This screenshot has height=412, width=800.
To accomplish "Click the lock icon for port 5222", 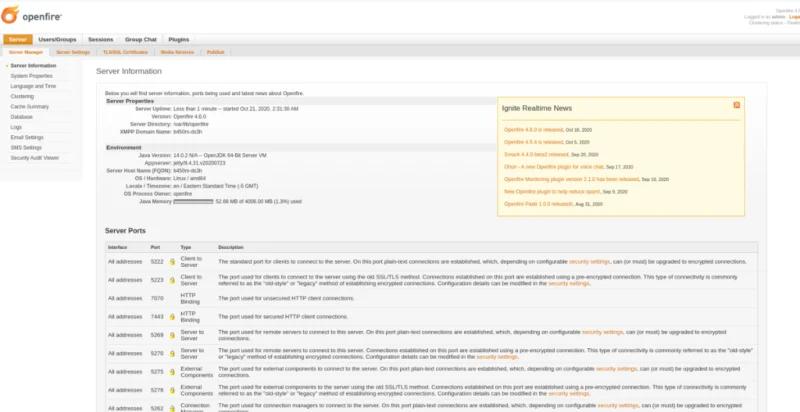I will (x=172, y=262).
